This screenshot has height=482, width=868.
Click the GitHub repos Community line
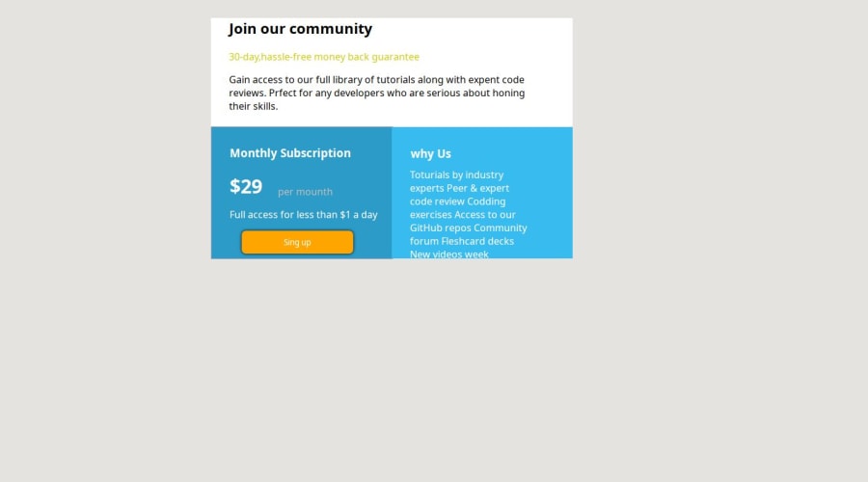[469, 228]
